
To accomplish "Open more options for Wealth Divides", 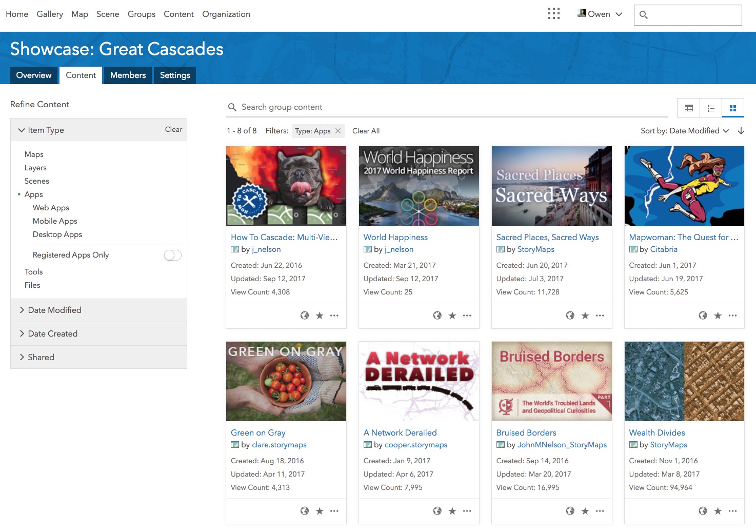I will tap(732, 511).
